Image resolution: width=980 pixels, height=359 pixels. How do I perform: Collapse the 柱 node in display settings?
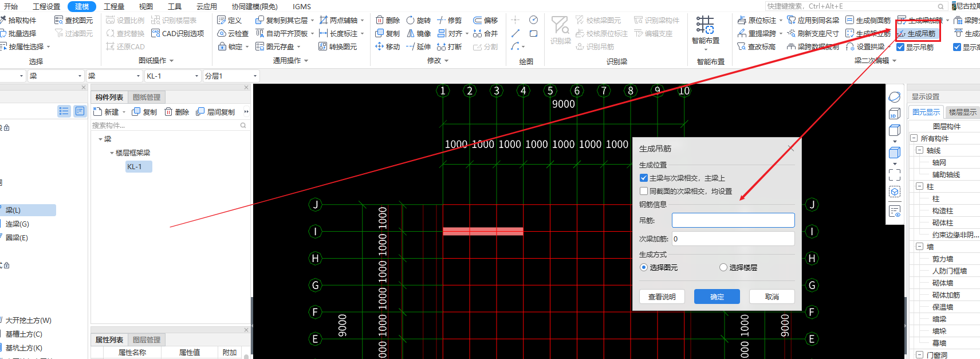pyautogui.click(x=919, y=186)
